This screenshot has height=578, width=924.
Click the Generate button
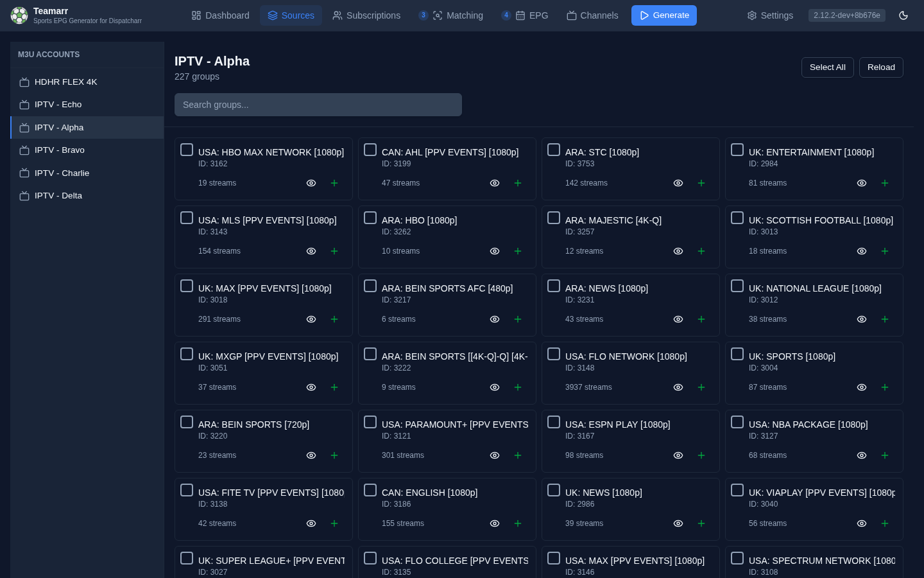point(664,15)
